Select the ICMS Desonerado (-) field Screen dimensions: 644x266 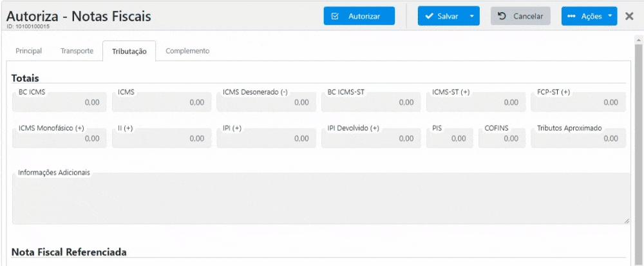[267, 102]
